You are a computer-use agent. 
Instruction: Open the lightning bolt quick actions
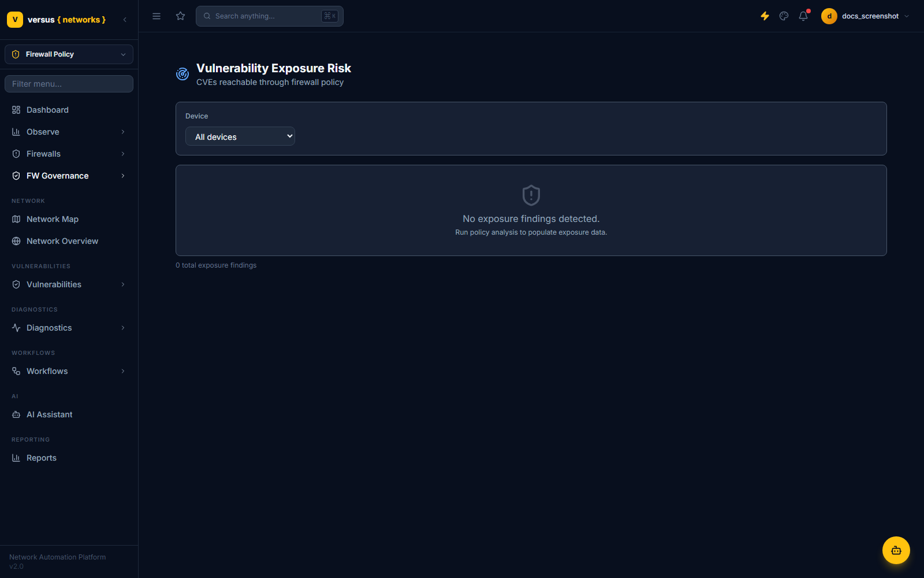[765, 16]
